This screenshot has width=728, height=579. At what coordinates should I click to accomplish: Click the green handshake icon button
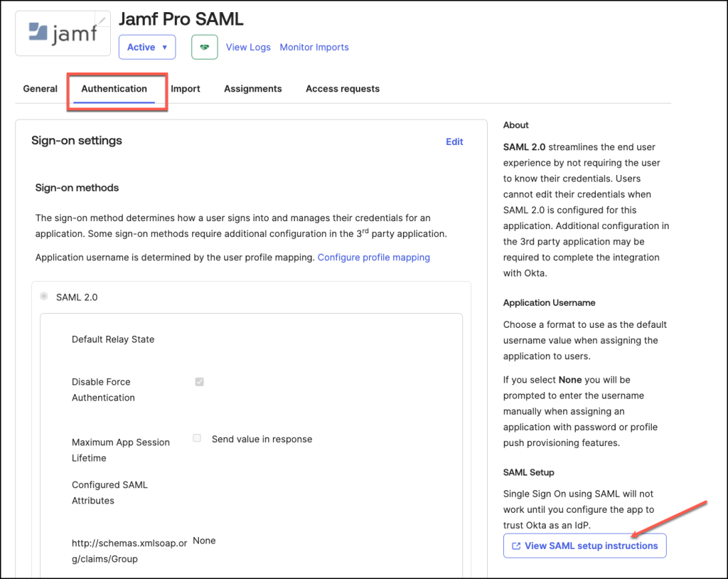coord(205,48)
